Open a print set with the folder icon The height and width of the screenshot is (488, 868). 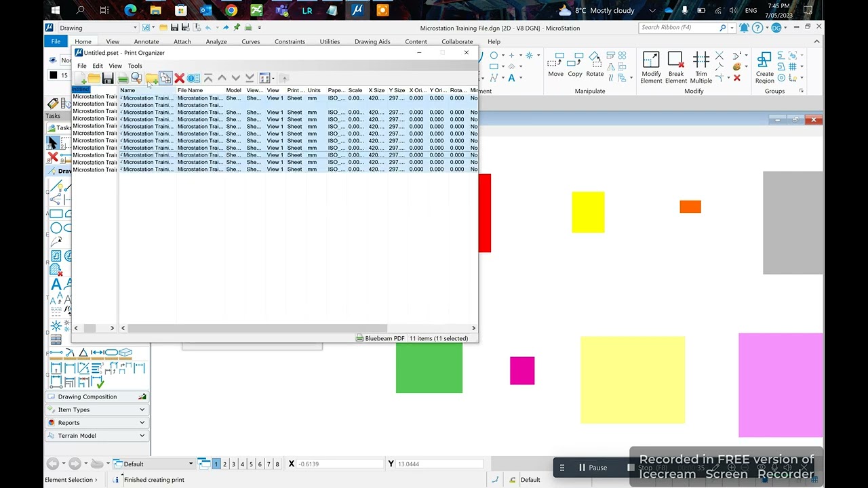pos(94,79)
